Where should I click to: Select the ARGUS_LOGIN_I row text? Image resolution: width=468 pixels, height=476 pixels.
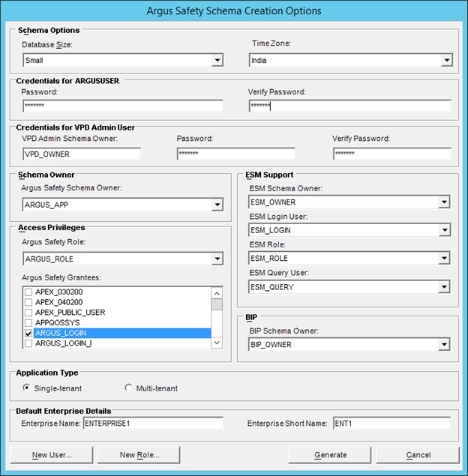pos(64,343)
